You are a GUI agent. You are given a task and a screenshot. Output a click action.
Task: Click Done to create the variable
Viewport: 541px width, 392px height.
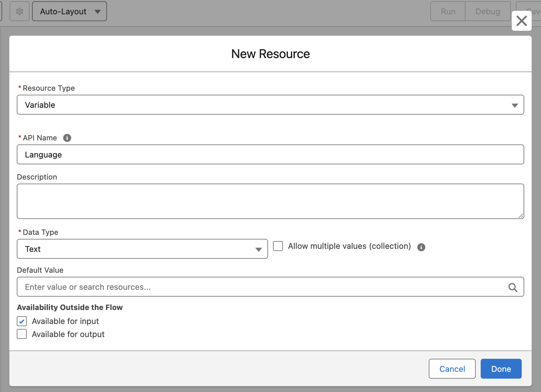pyautogui.click(x=501, y=369)
